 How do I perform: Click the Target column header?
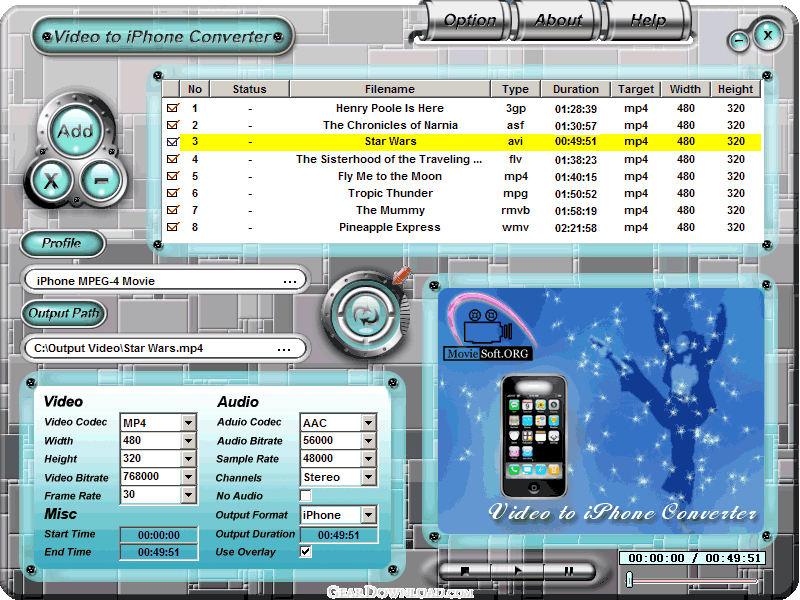[636, 89]
